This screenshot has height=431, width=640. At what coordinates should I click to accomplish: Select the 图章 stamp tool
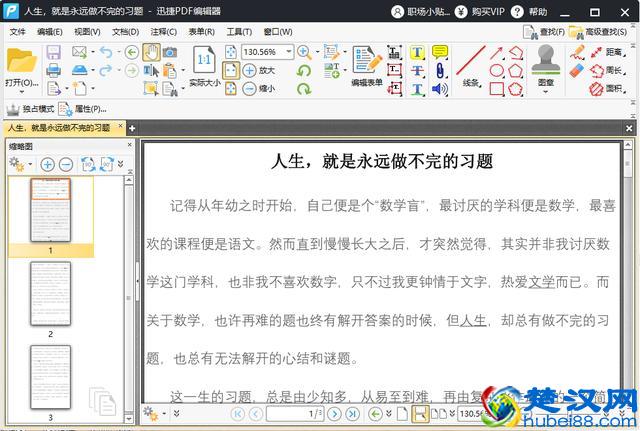click(545, 65)
